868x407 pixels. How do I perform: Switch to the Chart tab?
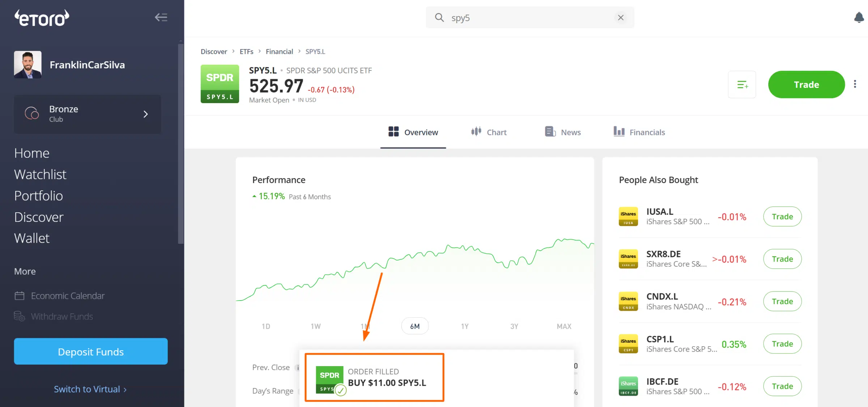pos(489,132)
